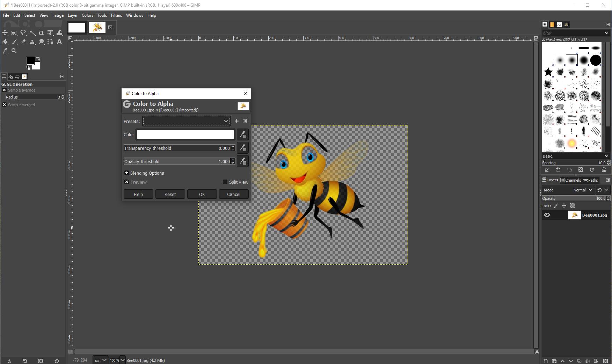The width and height of the screenshot is (612, 364).
Task: Hide the Bee0001.jpg layer
Action: pos(547,215)
